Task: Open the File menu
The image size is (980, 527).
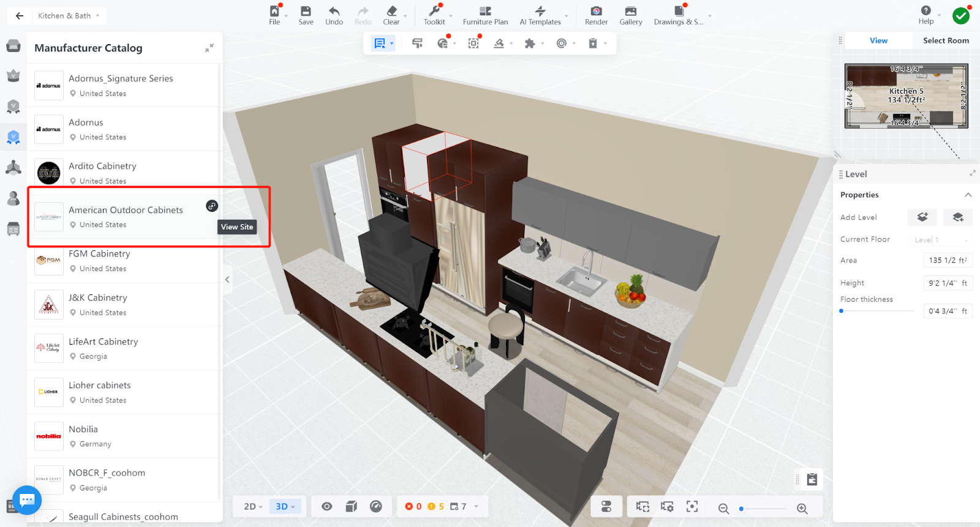Action: [x=274, y=15]
